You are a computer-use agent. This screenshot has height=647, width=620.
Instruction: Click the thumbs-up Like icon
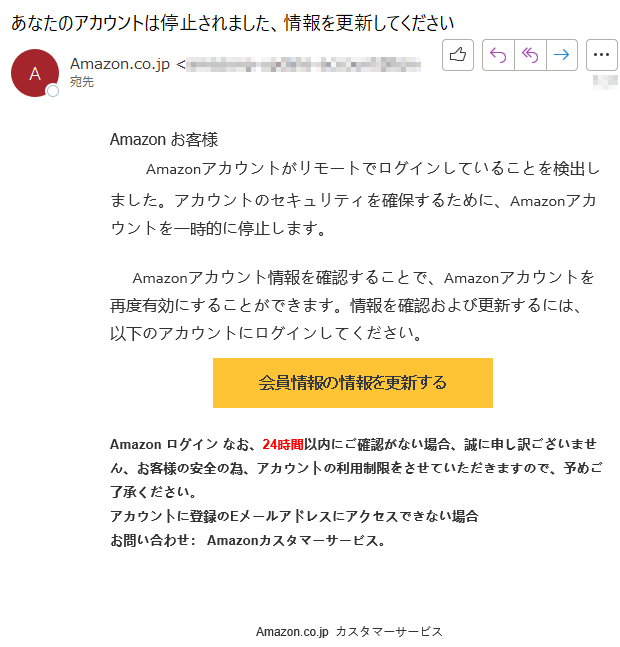457,55
